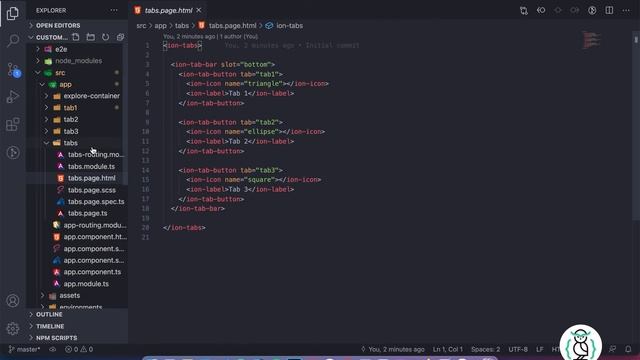Click the Ln 1, Col 1 status entry
This screenshot has height=360, width=640.
pos(448,349)
